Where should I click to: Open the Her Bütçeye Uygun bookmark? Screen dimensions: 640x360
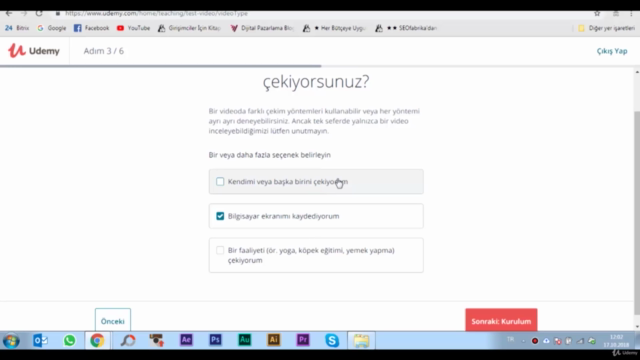334,28
